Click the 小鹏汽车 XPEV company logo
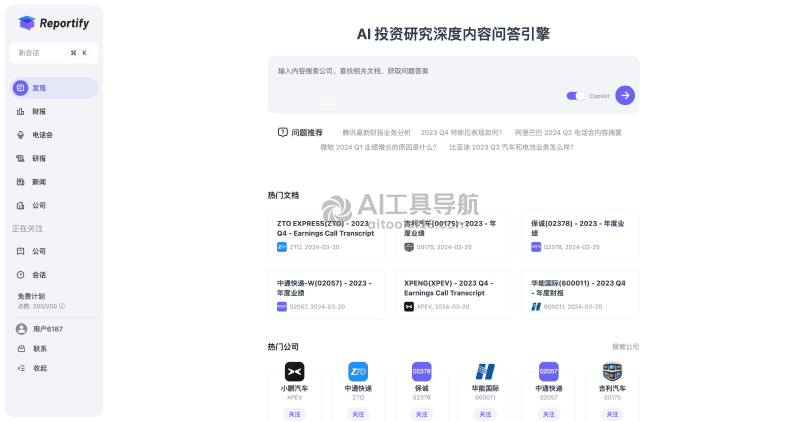The width and height of the screenshot is (800, 422). click(294, 371)
